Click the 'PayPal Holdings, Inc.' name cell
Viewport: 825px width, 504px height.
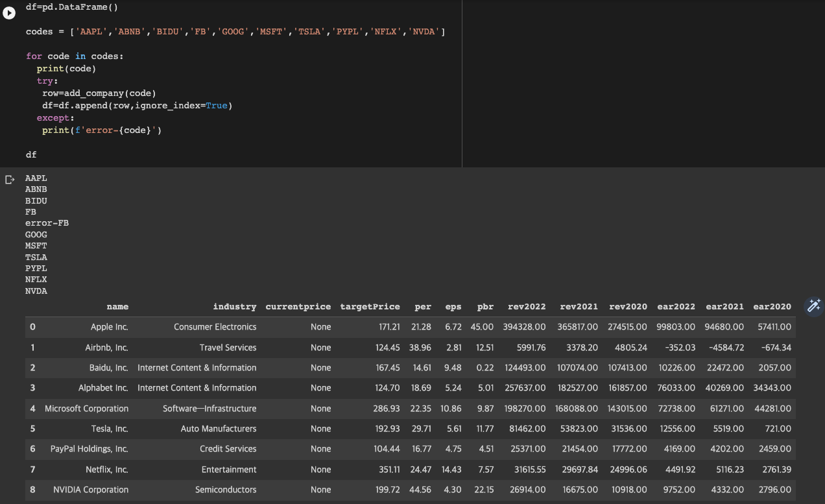click(x=90, y=449)
